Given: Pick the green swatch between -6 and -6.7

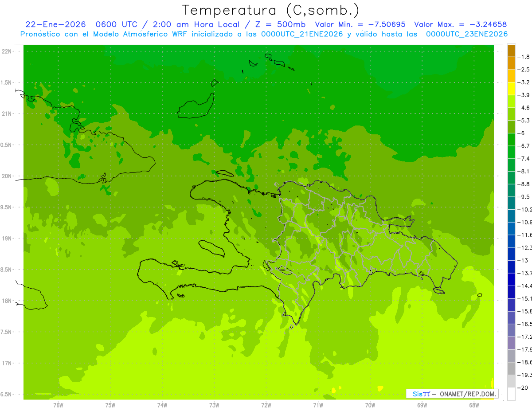Looking at the screenshot, I should point(511,140).
